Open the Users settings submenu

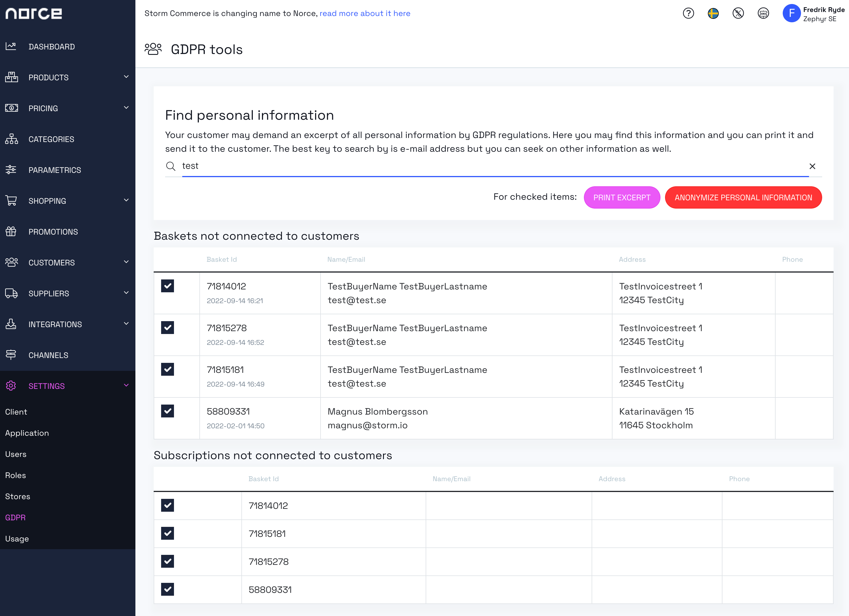[x=16, y=454]
